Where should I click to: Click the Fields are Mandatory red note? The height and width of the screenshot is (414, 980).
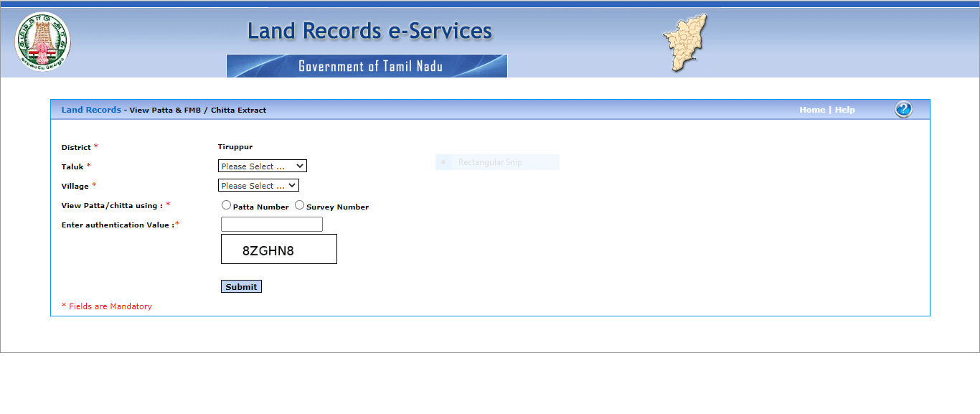[106, 306]
